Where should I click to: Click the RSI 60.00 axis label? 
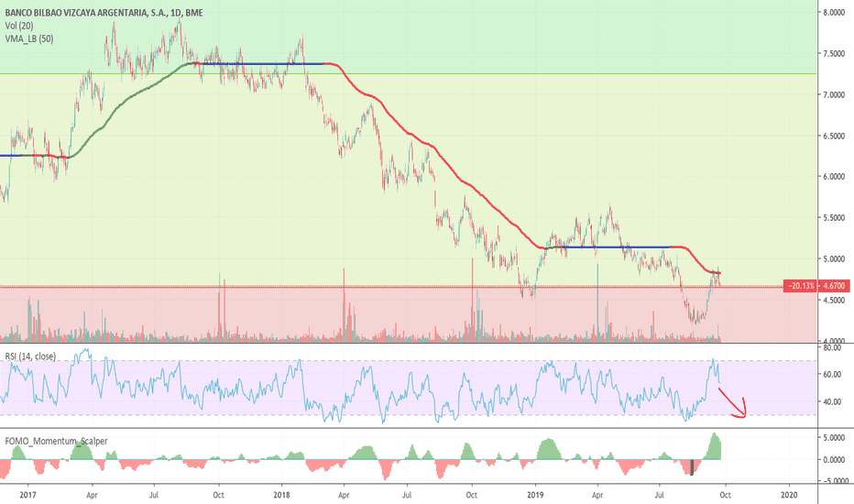pyautogui.click(x=832, y=374)
